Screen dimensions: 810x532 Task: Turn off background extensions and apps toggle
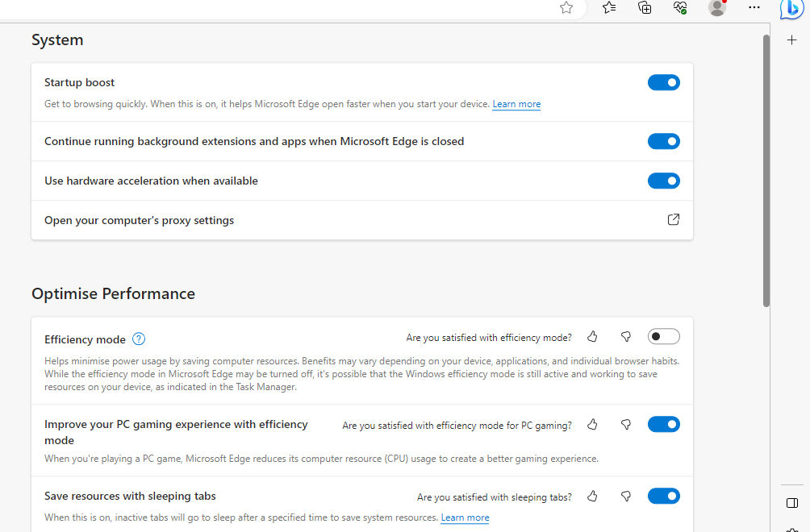[x=664, y=141]
